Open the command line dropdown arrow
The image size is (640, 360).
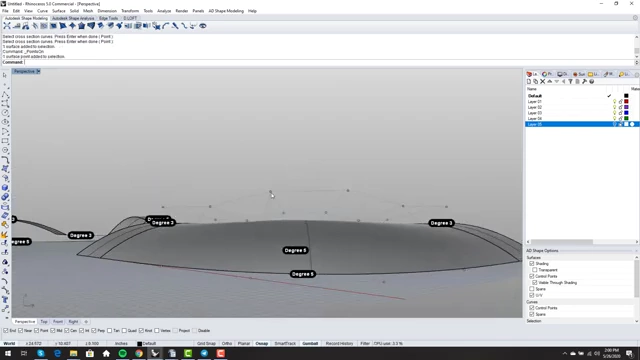636,62
